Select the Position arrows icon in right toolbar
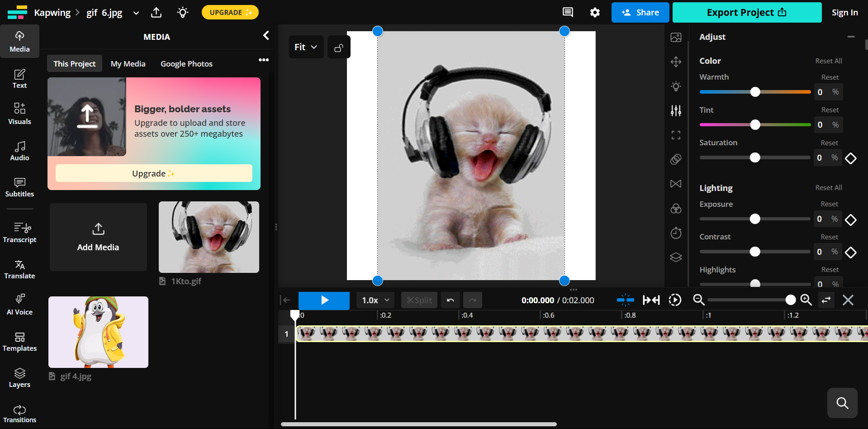 click(x=676, y=62)
